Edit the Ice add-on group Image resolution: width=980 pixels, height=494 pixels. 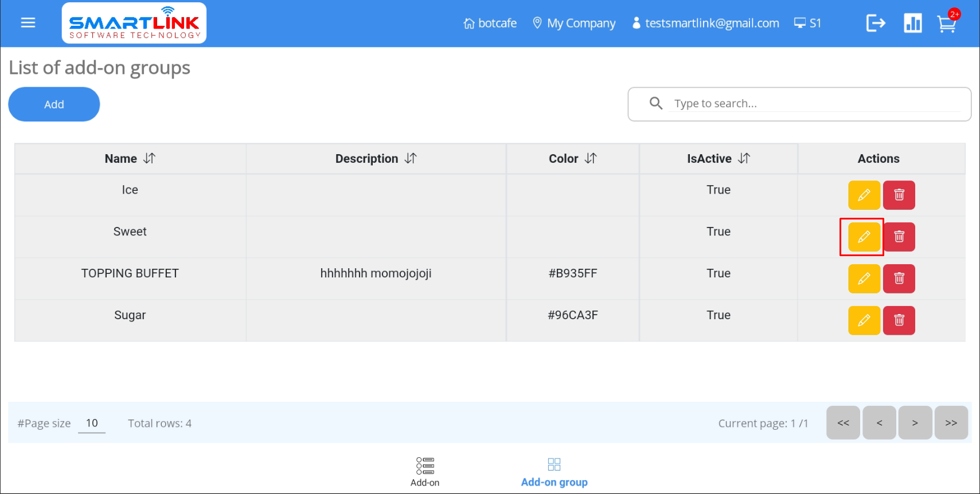coord(864,195)
